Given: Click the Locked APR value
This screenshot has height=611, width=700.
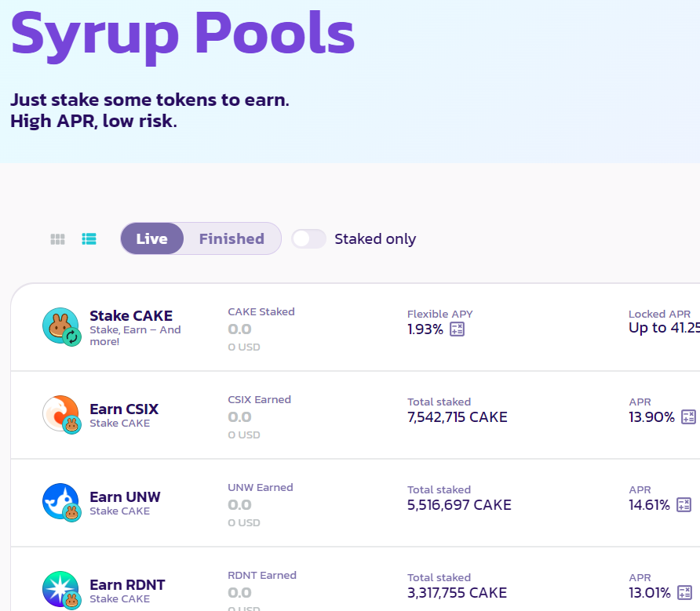Looking at the screenshot, I should [x=664, y=329].
